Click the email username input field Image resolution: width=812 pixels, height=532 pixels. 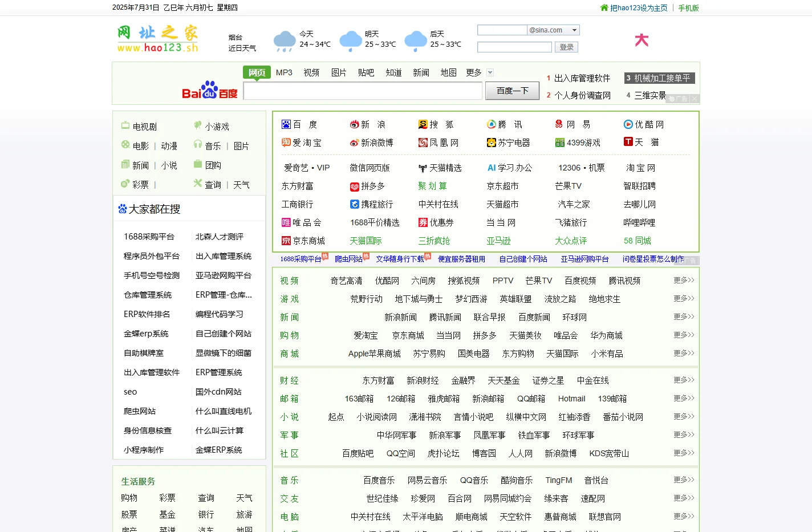502,30
